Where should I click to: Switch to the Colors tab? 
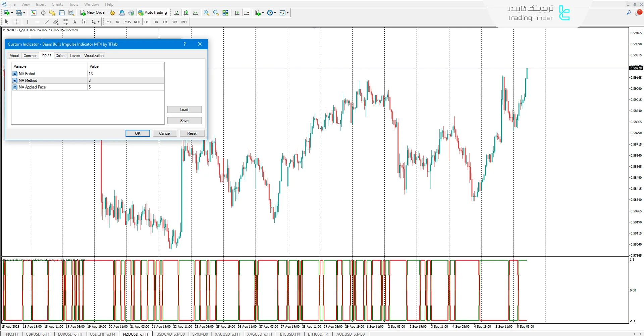click(60, 55)
